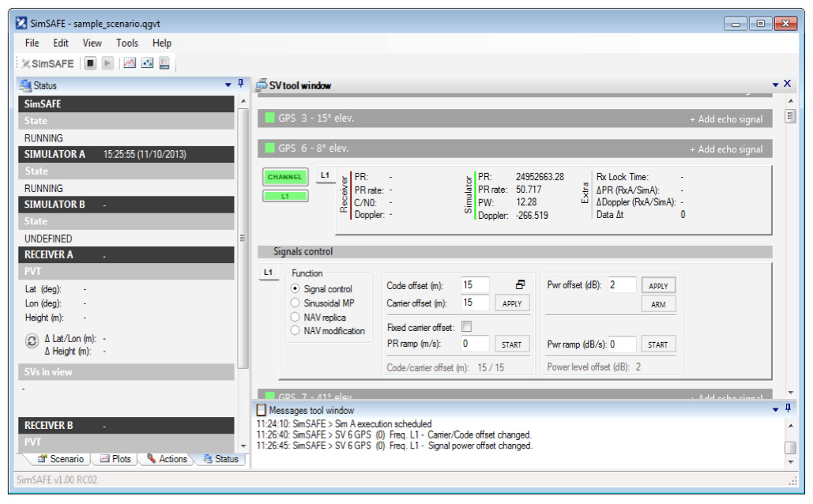Switch to the Plots tab
This screenshot has width=813, height=504.
[x=115, y=459]
